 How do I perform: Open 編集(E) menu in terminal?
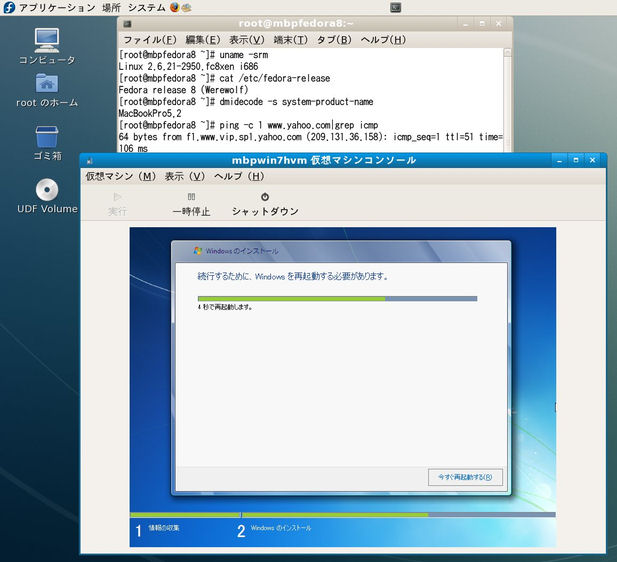[203, 40]
